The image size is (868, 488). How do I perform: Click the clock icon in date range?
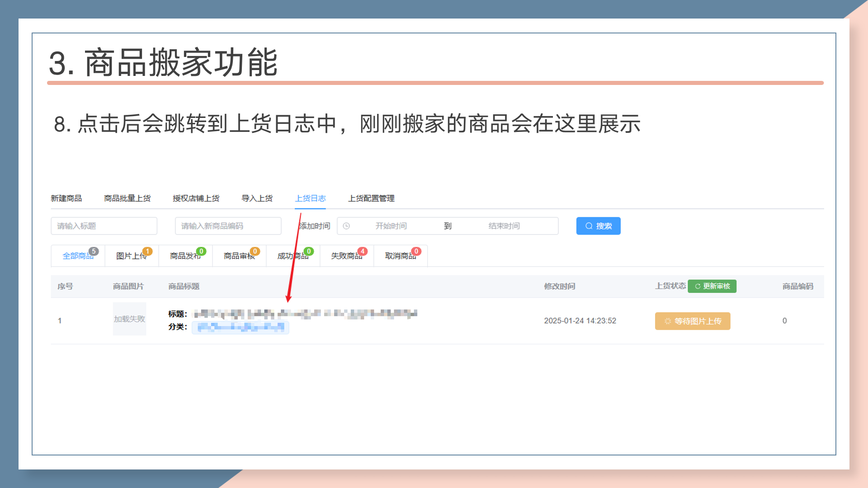346,226
